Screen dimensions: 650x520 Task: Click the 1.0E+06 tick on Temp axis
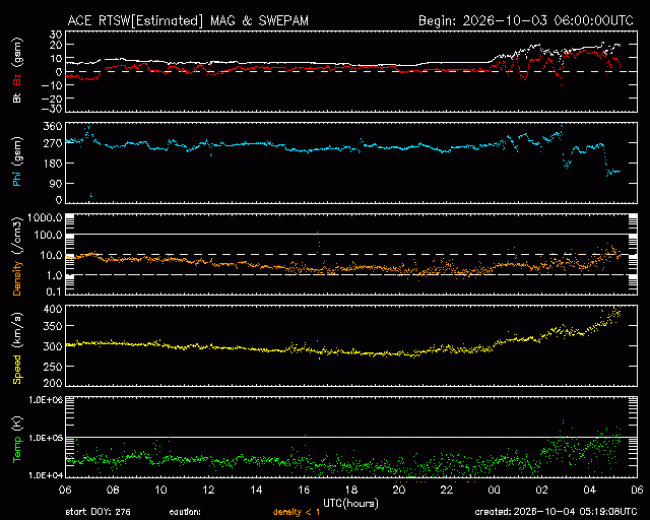pos(46,400)
